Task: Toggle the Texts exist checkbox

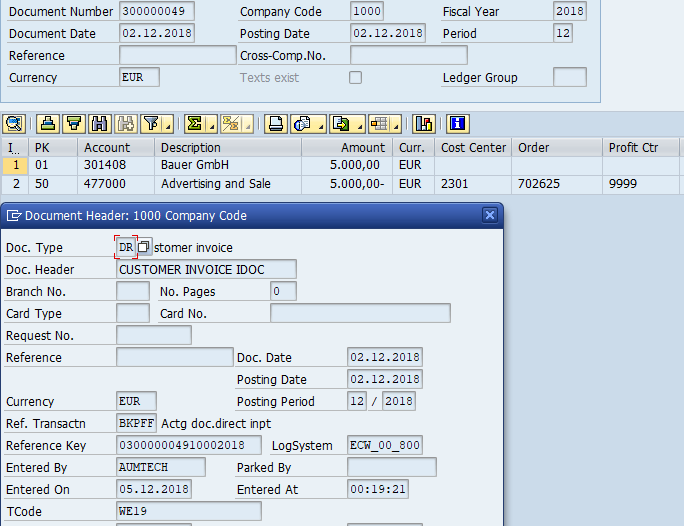Action: tap(355, 78)
